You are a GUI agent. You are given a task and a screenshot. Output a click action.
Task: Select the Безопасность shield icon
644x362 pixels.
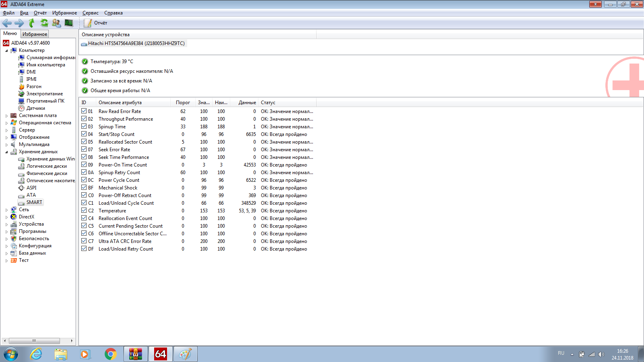pyautogui.click(x=14, y=239)
